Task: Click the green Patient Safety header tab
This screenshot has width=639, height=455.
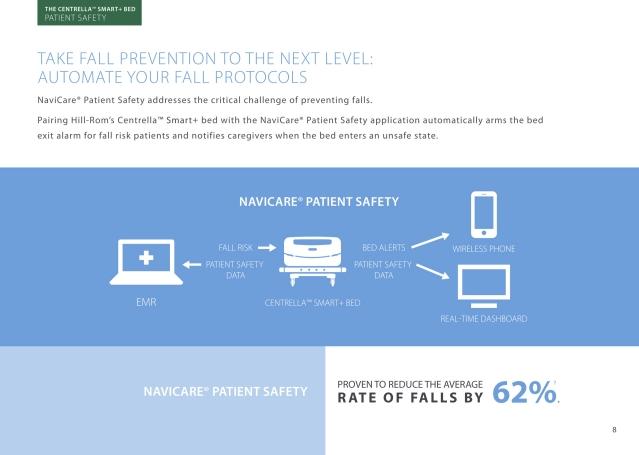Action: pos(90,13)
